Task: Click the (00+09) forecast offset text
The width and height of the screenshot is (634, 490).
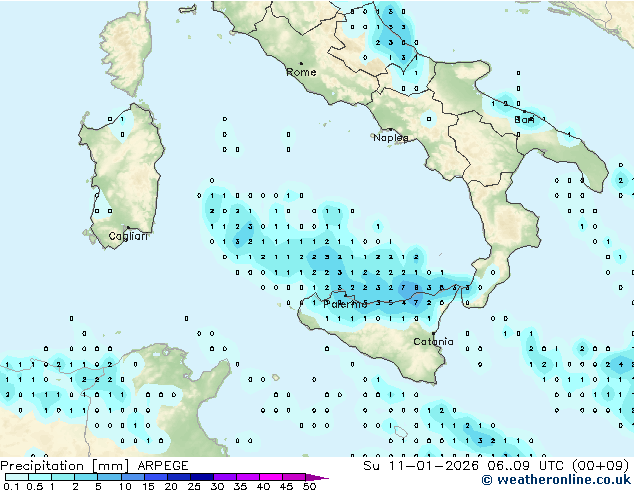Action: click(x=600, y=466)
